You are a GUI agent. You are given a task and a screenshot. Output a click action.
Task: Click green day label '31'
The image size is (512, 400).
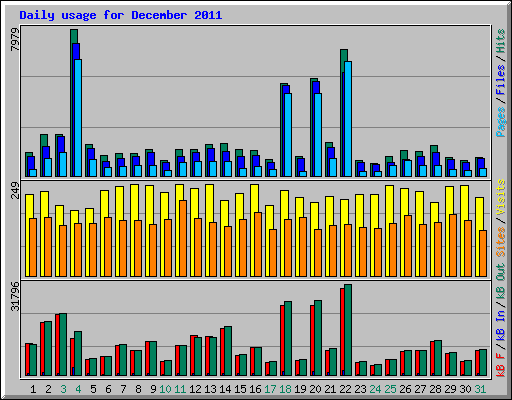pos(480,389)
